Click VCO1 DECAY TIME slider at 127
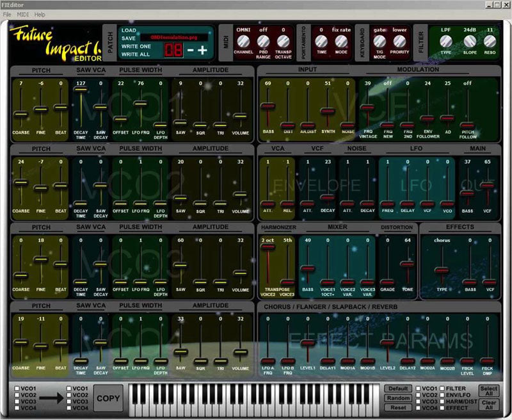The height and width of the screenshot is (420, 512). coord(81,89)
